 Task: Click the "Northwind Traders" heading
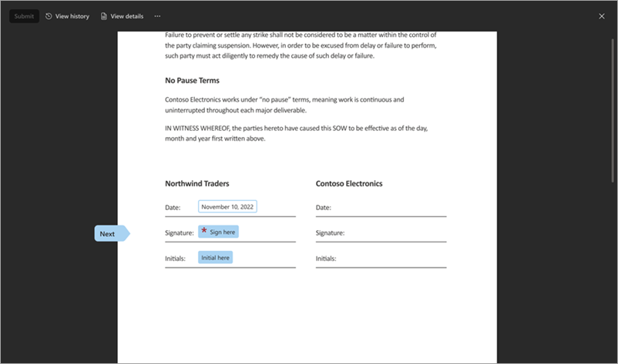pos(196,184)
